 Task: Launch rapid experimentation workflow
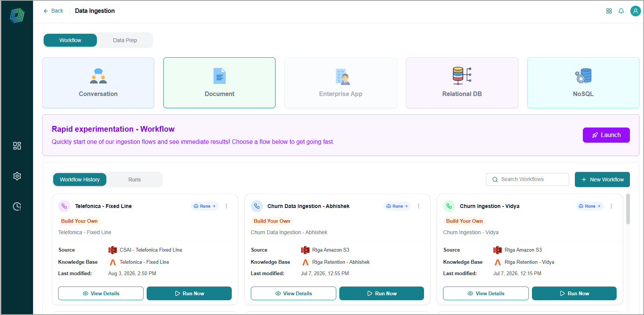606,135
